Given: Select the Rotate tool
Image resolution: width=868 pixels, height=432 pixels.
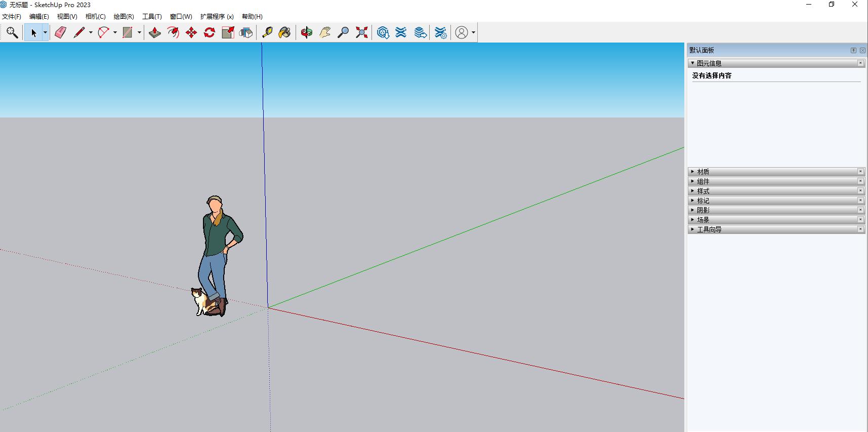Looking at the screenshot, I should (x=210, y=33).
